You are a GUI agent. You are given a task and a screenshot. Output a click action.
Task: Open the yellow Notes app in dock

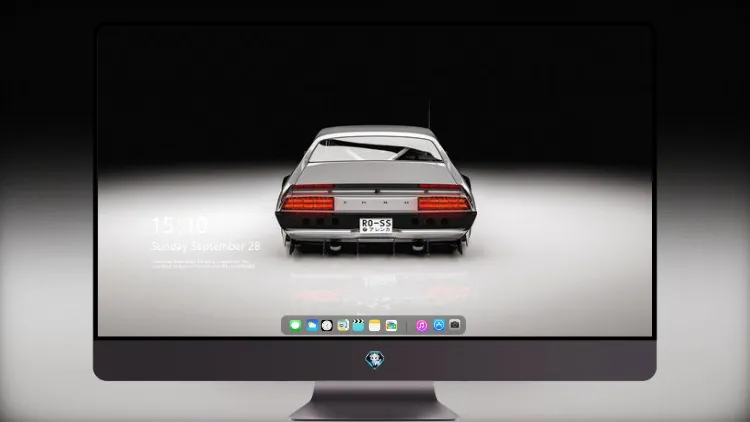[375, 325]
